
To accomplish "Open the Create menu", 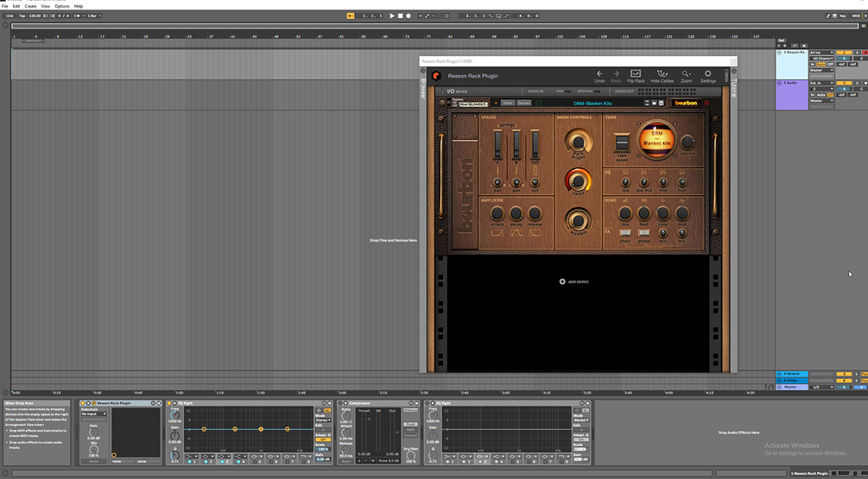I will click(30, 6).
